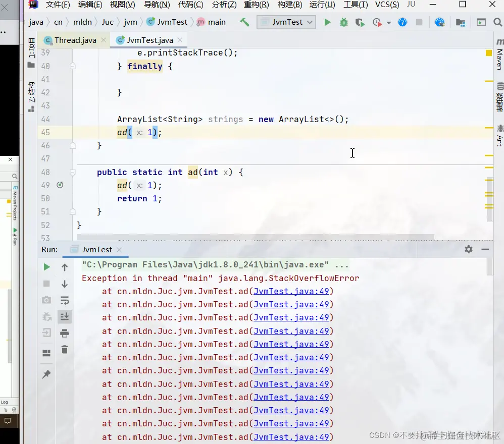Open the 重构(R) menu

coord(256,5)
